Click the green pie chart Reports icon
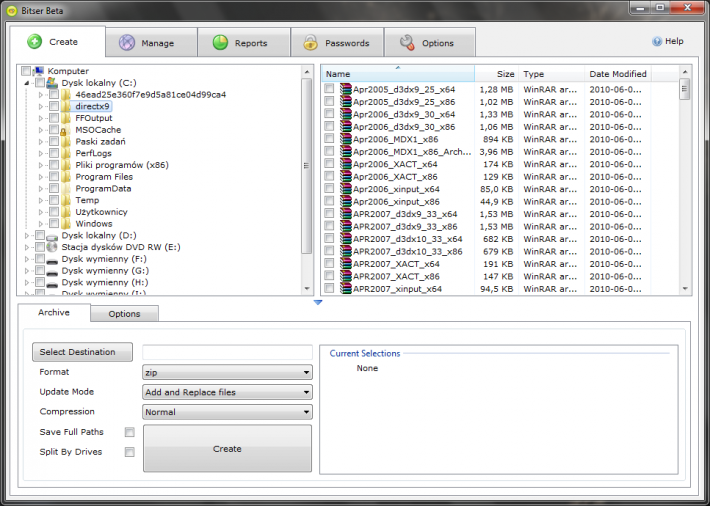Screen dimensions: 710x506 (221, 43)
